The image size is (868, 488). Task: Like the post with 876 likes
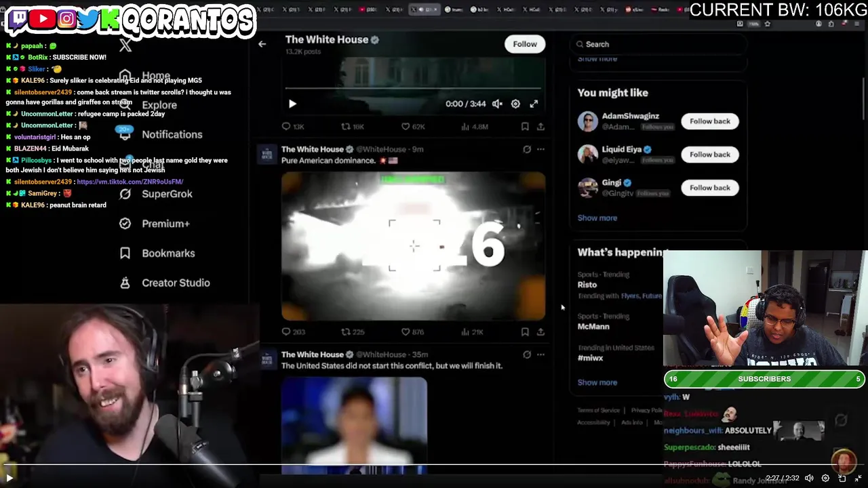(413, 332)
